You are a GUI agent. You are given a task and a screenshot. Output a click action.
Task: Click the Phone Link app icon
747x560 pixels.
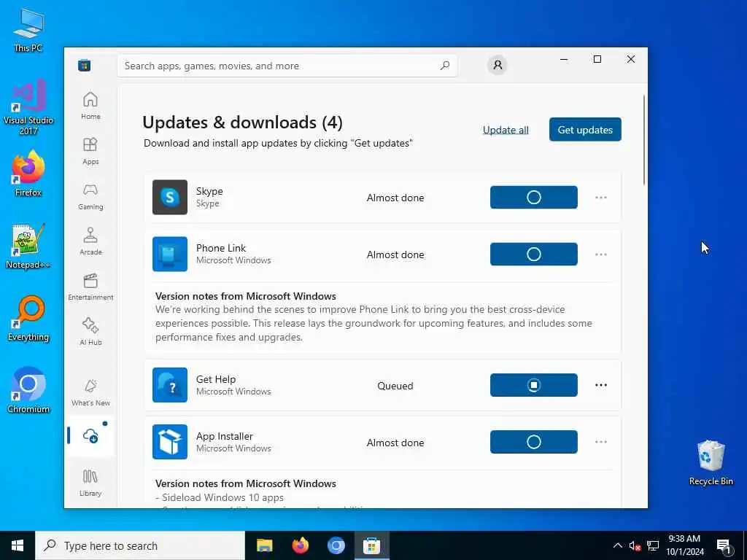(x=170, y=254)
